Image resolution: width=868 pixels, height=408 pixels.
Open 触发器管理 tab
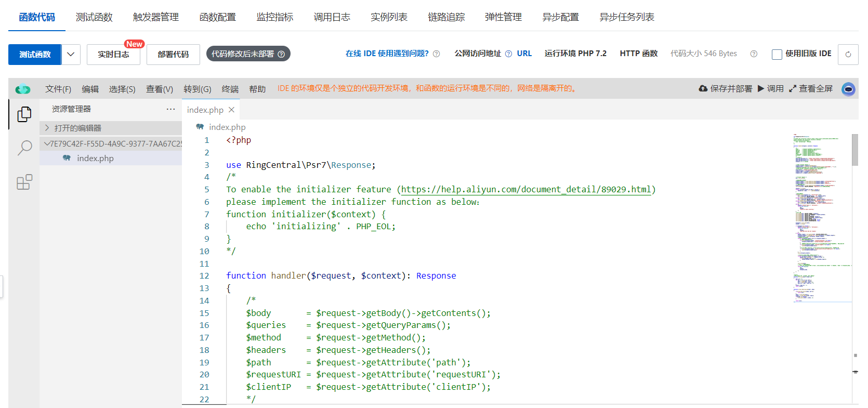[156, 17]
